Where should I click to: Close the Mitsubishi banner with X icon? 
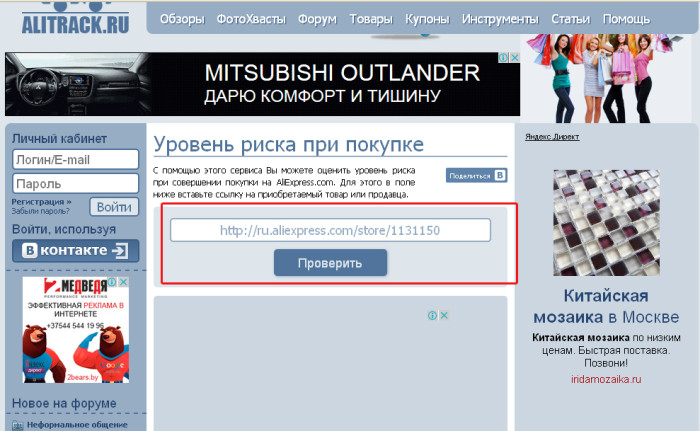[515, 58]
